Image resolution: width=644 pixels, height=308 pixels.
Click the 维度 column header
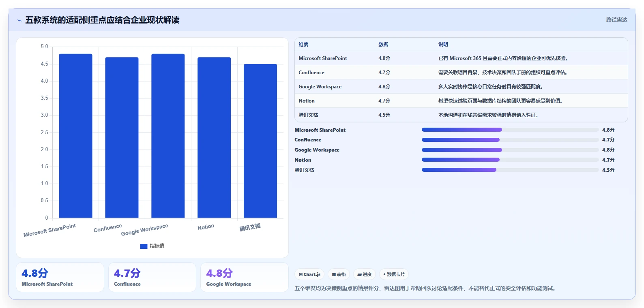coord(303,45)
